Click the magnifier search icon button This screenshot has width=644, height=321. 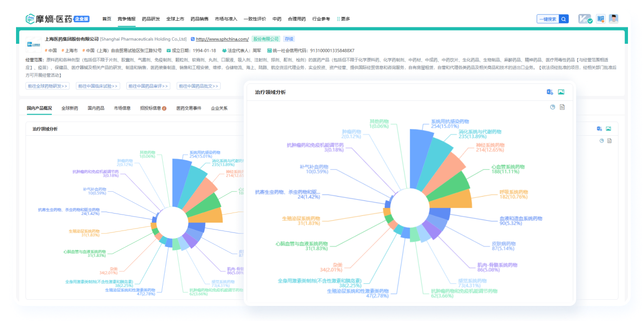pyautogui.click(x=564, y=19)
